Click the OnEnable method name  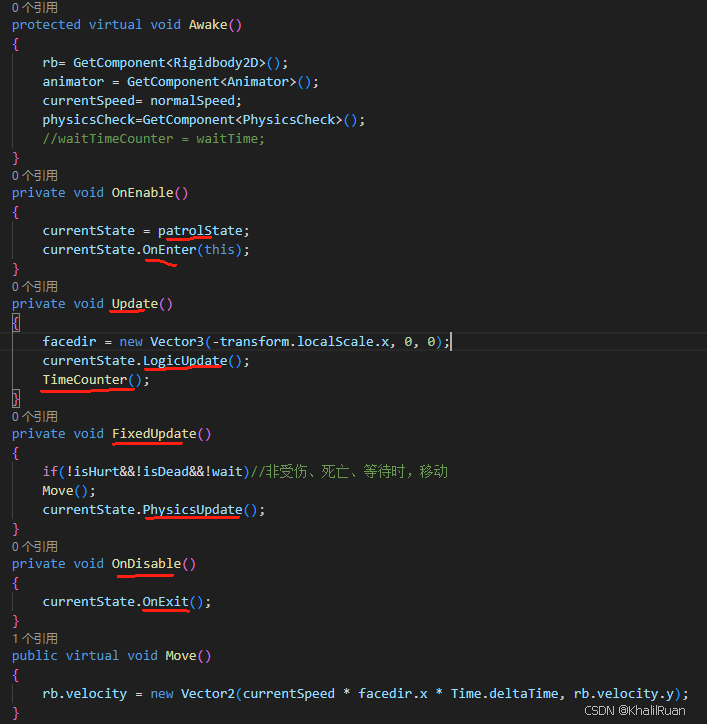[x=142, y=193]
